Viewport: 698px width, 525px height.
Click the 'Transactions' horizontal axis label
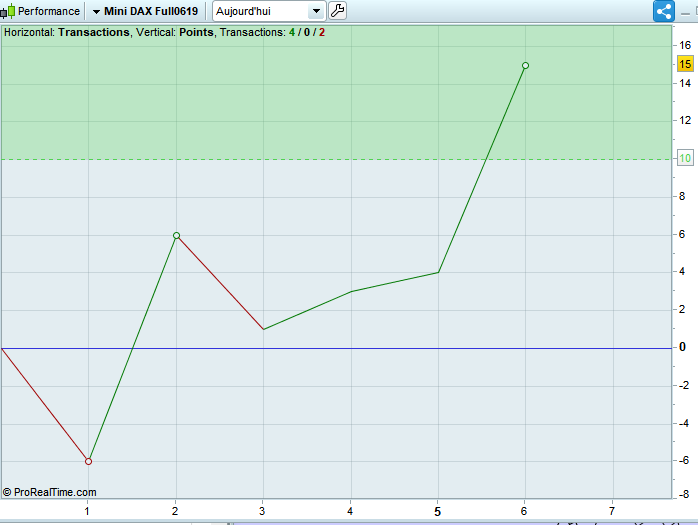pos(94,33)
